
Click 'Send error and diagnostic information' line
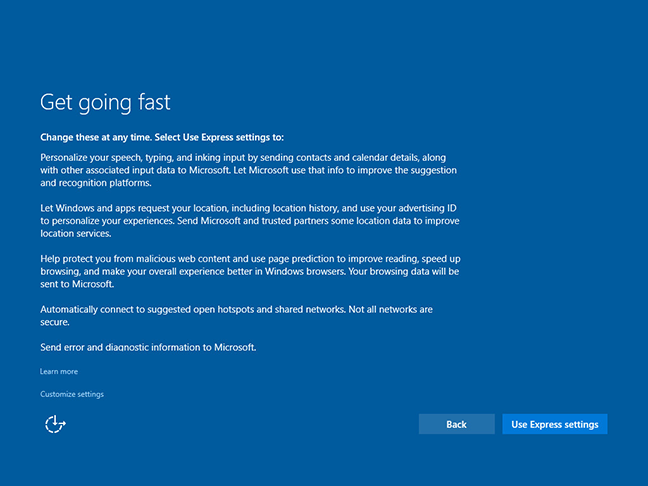point(148,348)
